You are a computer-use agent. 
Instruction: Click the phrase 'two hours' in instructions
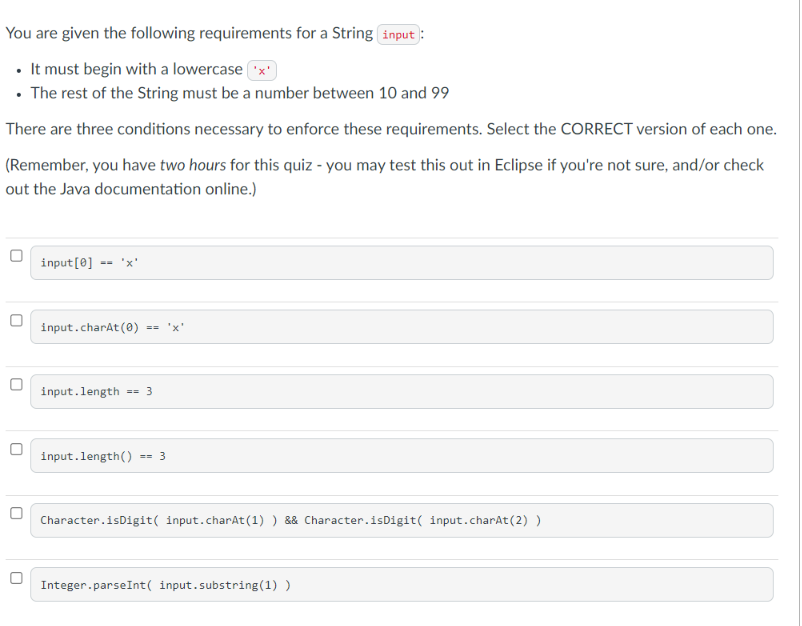click(194, 164)
